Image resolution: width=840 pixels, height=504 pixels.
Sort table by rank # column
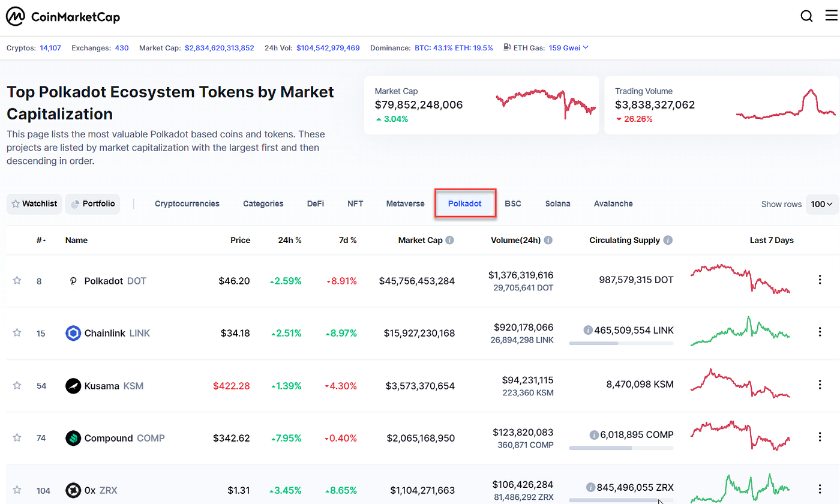pos(41,240)
